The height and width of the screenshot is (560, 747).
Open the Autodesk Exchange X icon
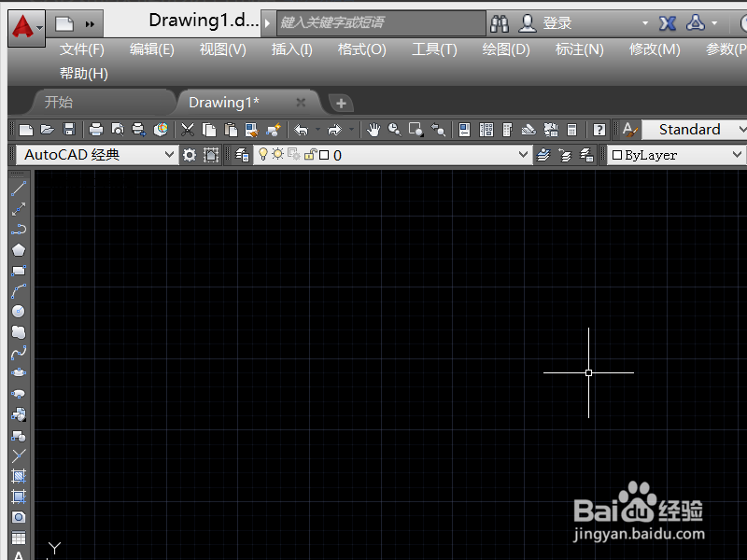(x=668, y=22)
